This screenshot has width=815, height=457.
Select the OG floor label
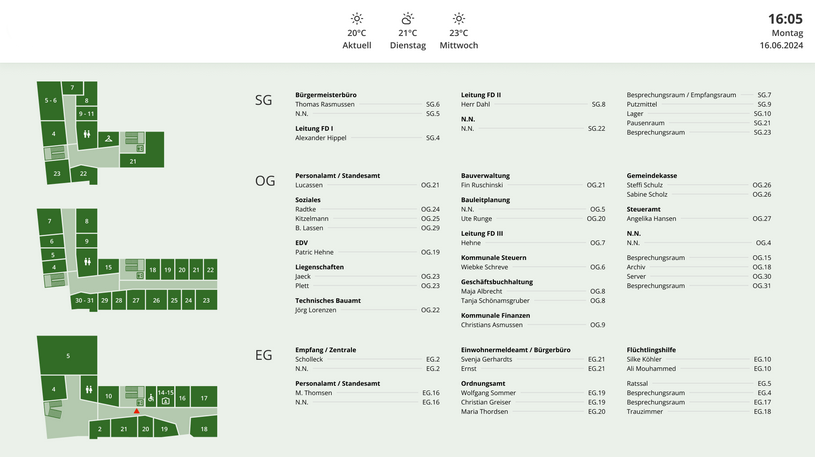[x=265, y=181]
